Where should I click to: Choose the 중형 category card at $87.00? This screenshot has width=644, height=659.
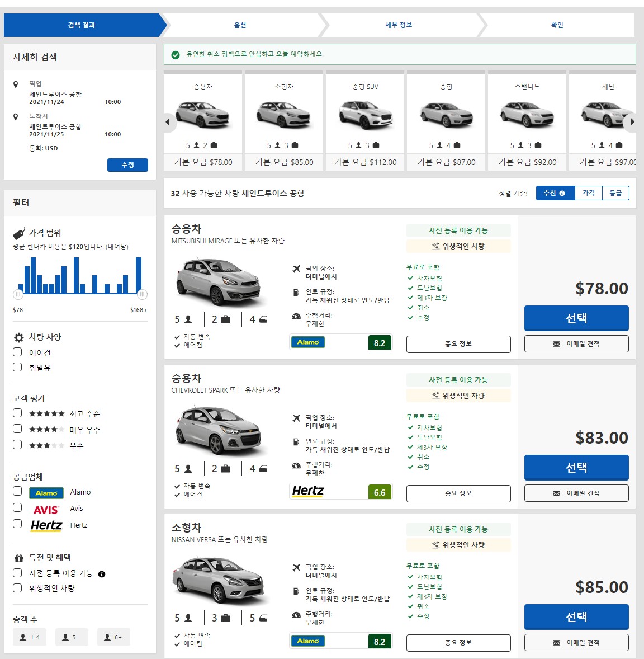pyautogui.click(x=446, y=121)
